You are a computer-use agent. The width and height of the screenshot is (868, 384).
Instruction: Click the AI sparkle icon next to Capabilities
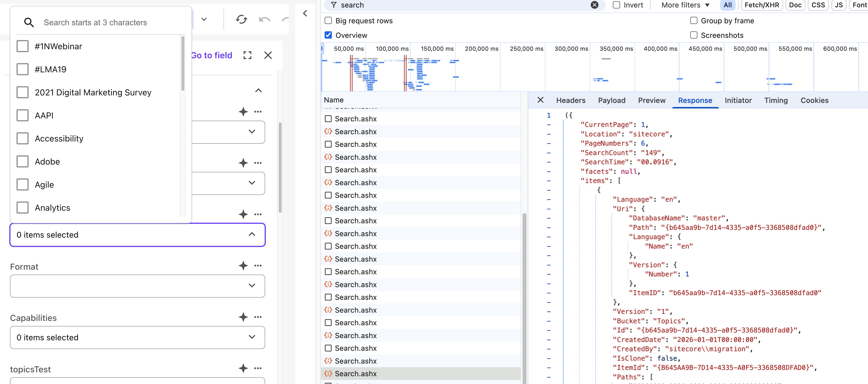pos(243,317)
